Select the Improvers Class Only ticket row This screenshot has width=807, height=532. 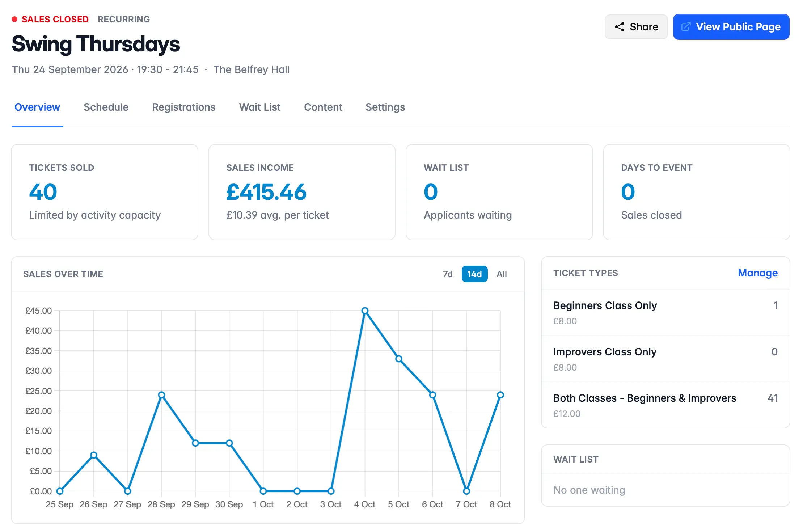click(x=665, y=359)
